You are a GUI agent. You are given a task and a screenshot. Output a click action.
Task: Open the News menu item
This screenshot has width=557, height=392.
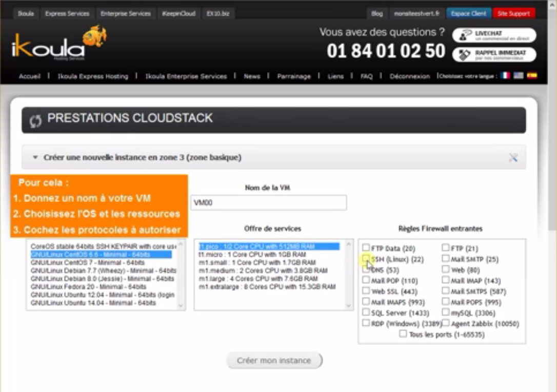click(x=252, y=76)
